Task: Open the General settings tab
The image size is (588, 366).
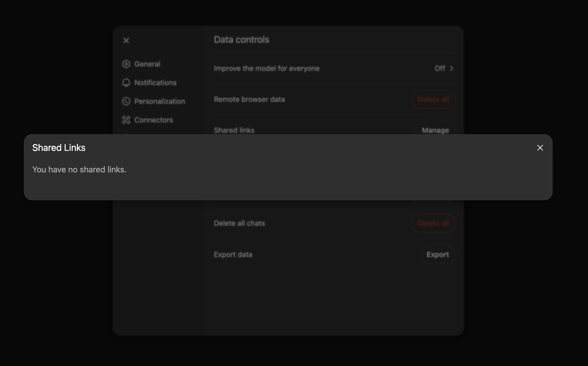Action: pos(147,64)
